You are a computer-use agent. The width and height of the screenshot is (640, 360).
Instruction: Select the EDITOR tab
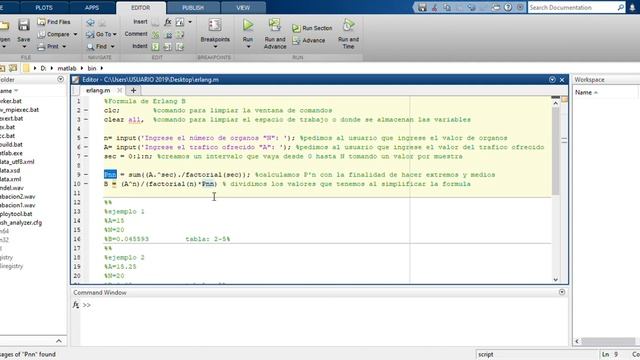pos(140,8)
